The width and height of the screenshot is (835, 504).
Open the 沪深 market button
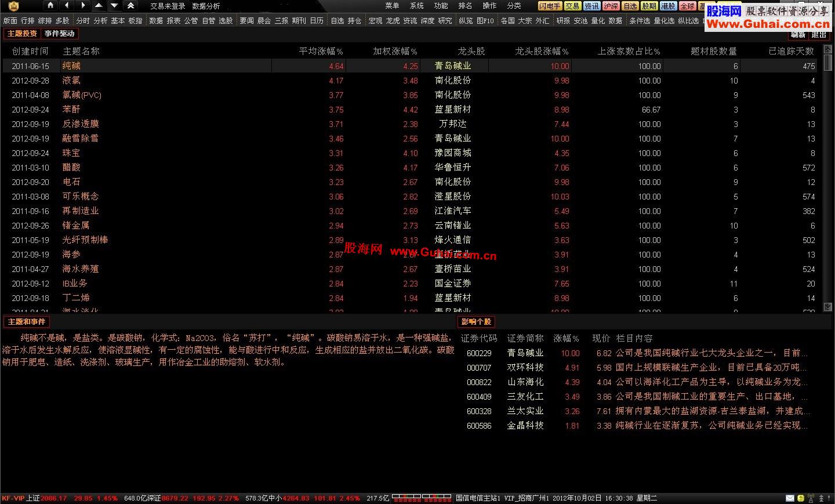[x=611, y=6]
